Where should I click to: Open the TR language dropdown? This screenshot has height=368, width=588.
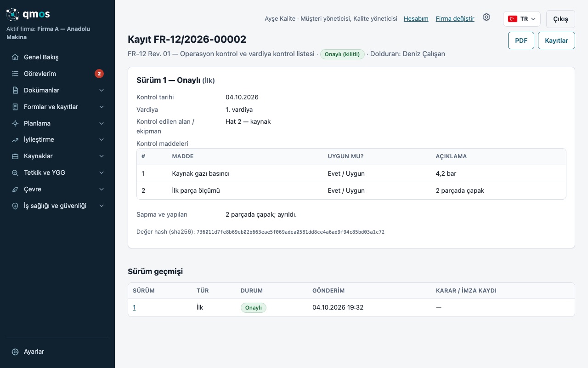pos(522,19)
